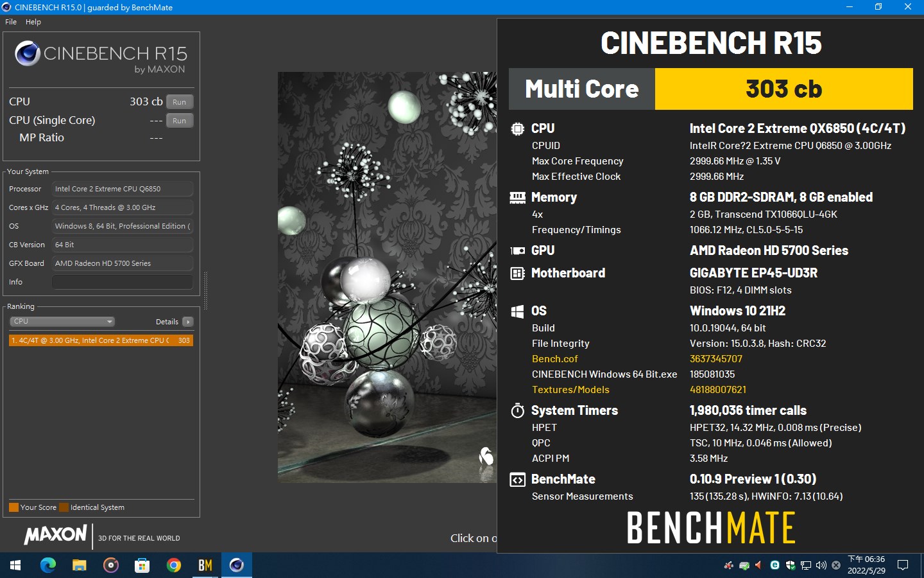Viewport: 924px width, 578px height.
Task: Open the File menu
Action: (x=11, y=22)
